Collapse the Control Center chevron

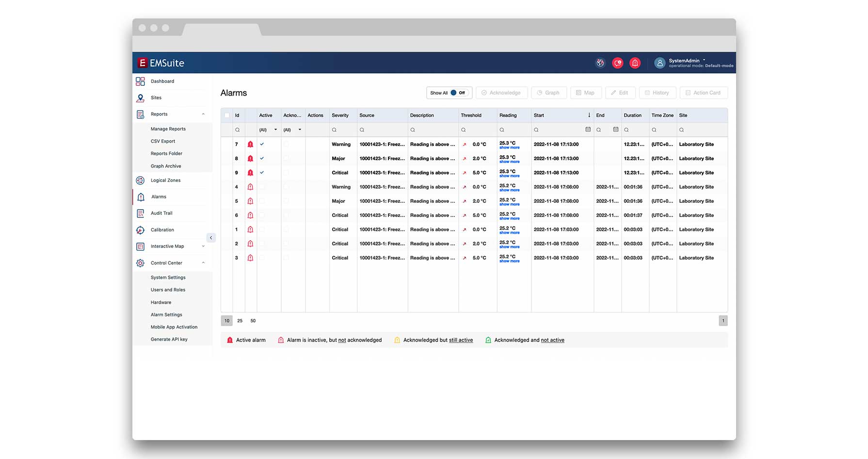(203, 263)
